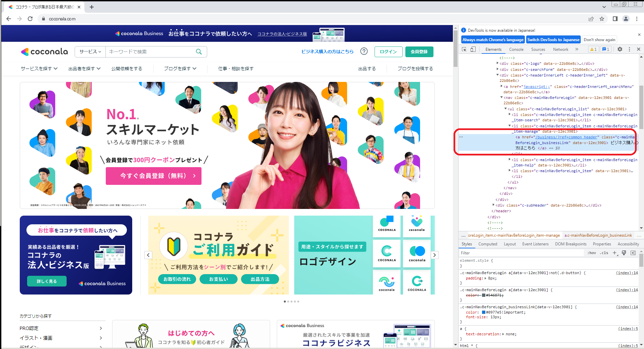Click Always match Chrome's language button
The height and width of the screenshot is (349, 644).
tap(493, 39)
